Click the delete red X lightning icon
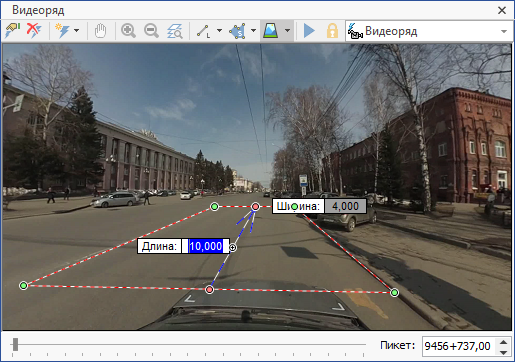Image resolution: width=515 pixels, height=362 pixels. tap(34, 31)
